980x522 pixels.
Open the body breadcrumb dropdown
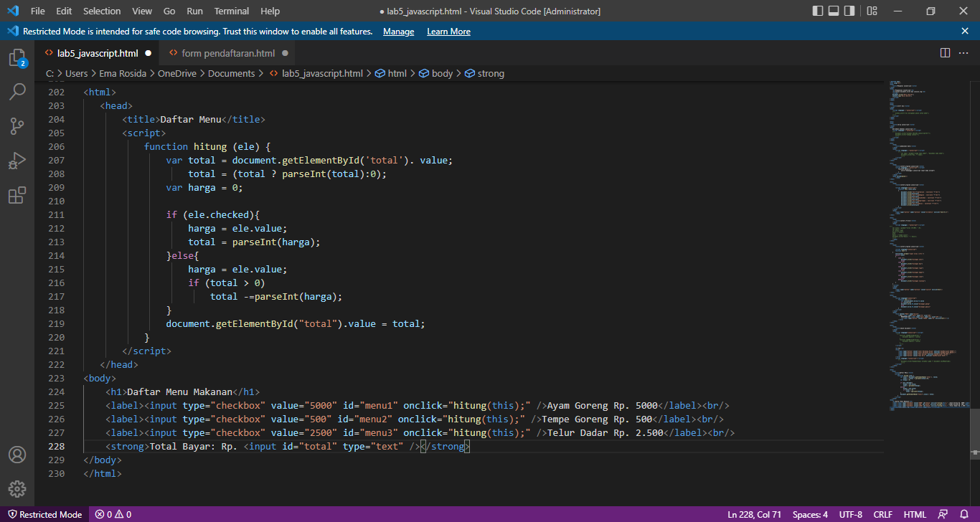tap(440, 72)
